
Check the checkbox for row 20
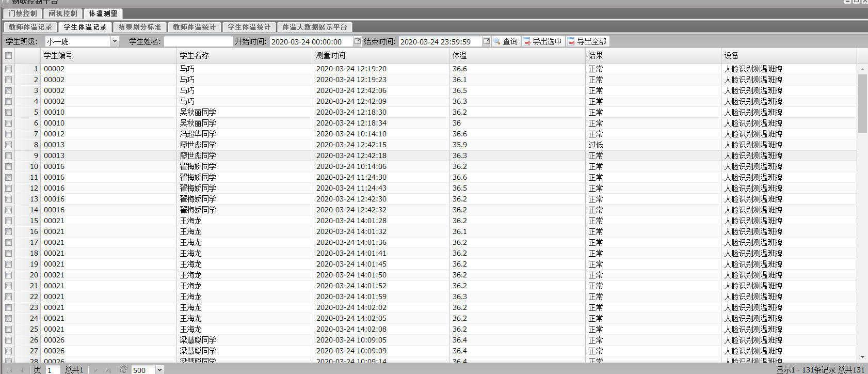(x=8, y=275)
